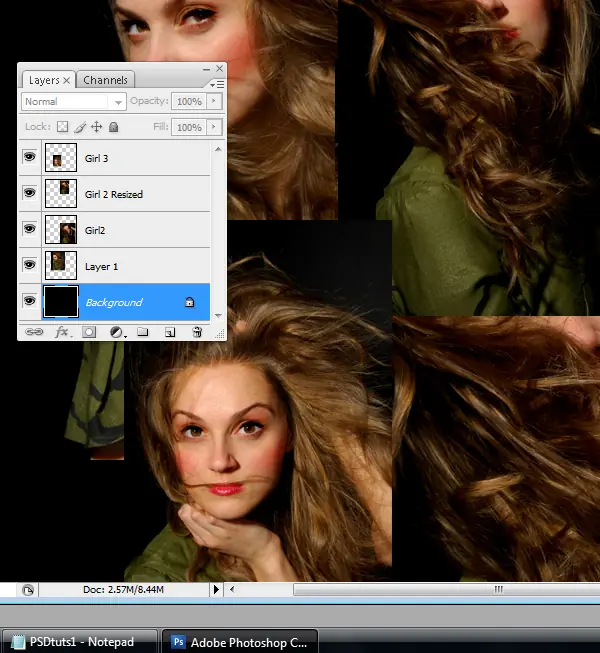Expand the Fill value arrow

(214, 127)
